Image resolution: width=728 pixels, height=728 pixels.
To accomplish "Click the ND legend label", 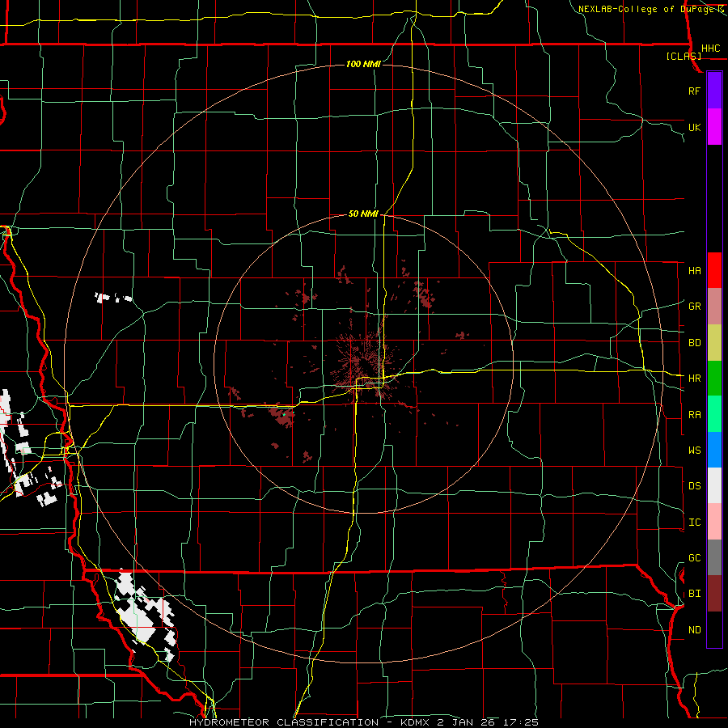I will pos(694,630).
